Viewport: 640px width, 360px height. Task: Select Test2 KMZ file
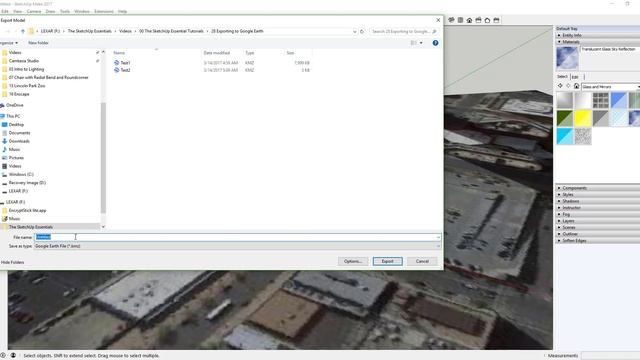[125, 70]
